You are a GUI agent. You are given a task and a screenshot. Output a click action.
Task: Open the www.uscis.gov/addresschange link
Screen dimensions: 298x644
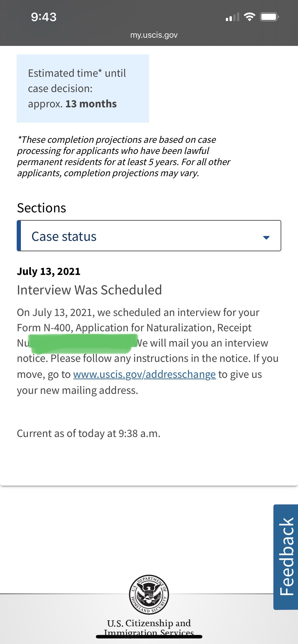tap(144, 374)
